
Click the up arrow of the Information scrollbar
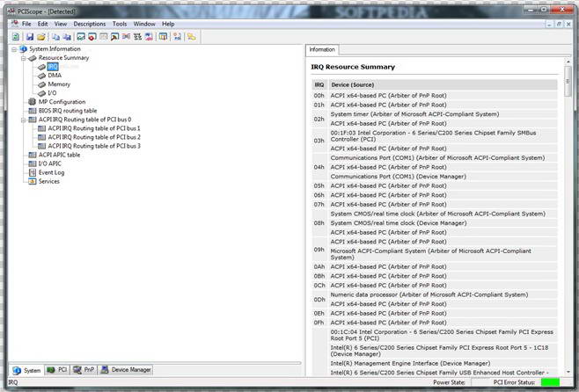(x=568, y=62)
